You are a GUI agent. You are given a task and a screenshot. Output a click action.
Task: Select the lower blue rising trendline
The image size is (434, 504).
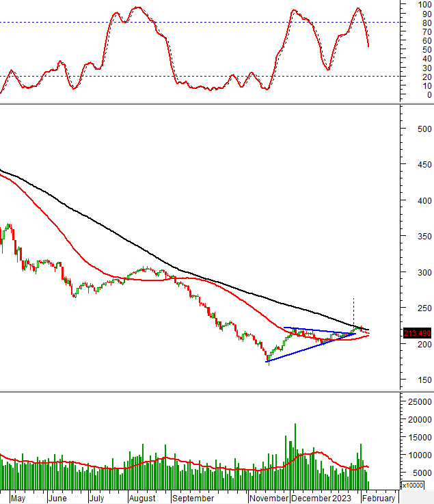coord(310,348)
